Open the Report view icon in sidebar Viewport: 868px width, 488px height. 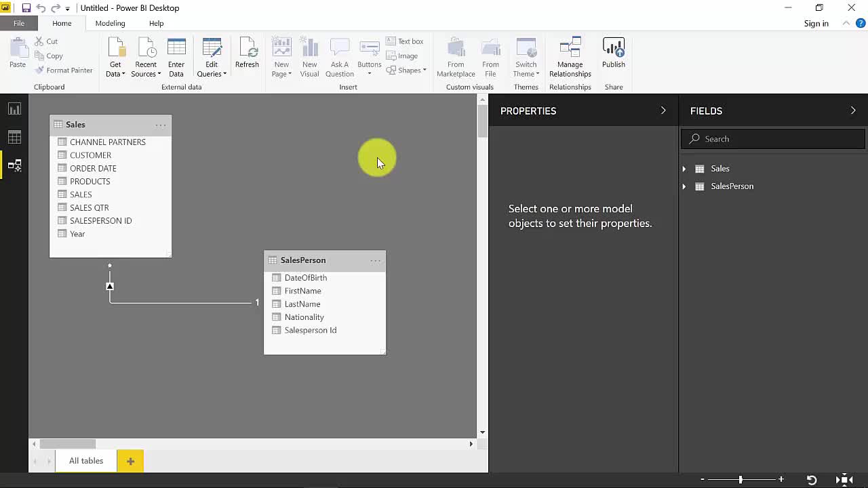pos(14,109)
